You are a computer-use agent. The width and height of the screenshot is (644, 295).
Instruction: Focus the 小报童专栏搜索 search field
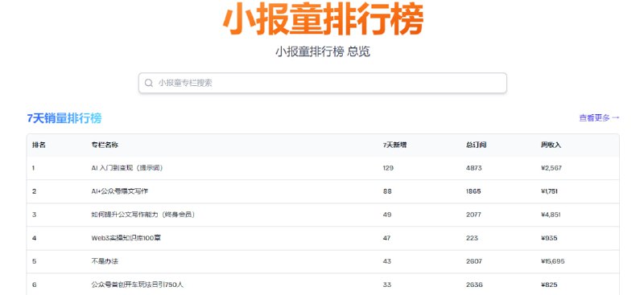(323, 83)
